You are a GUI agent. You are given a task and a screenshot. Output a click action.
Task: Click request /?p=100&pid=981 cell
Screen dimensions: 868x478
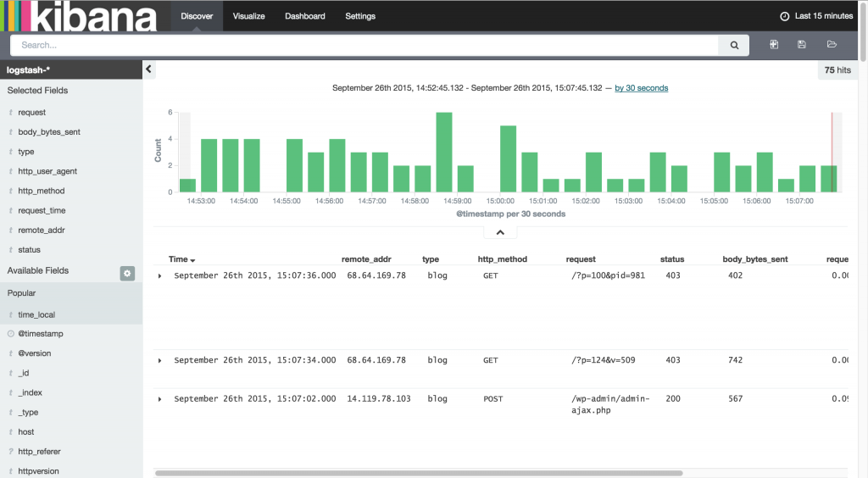(x=608, y=275)
